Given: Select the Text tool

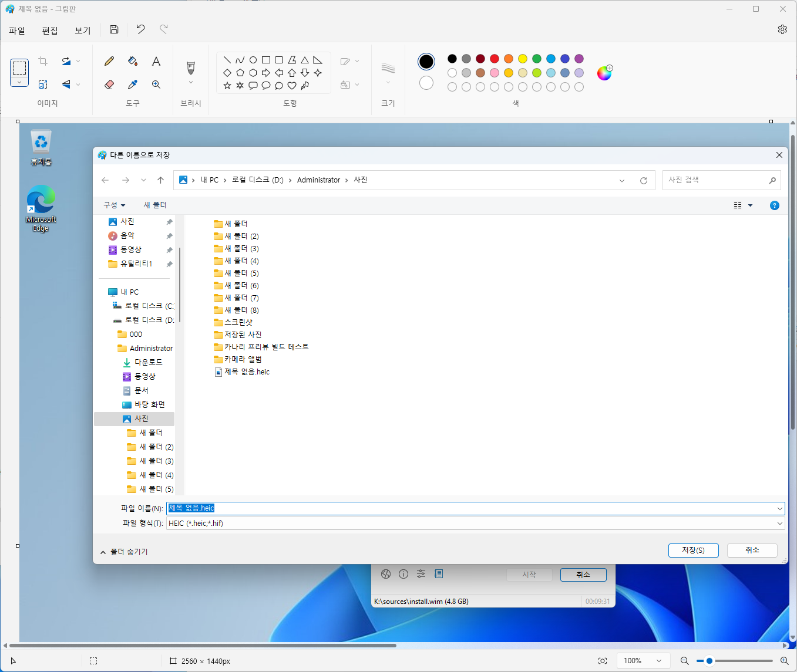Looking at the screenshot, I should pos(156,61).
